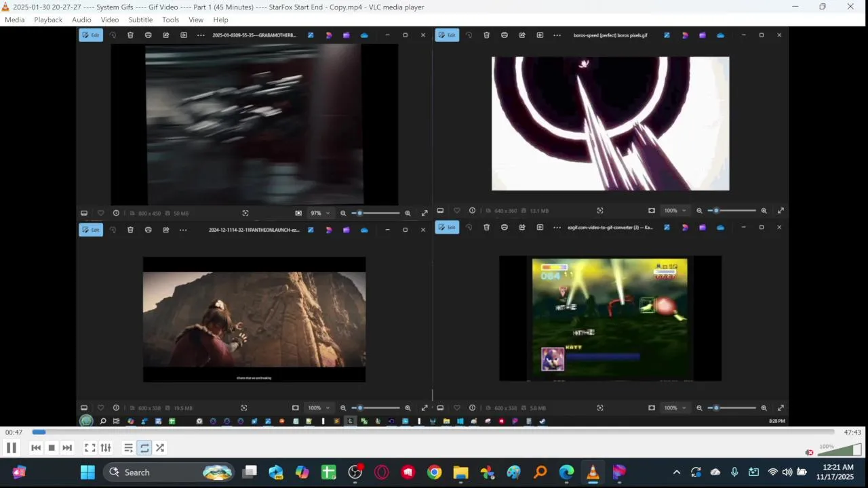
Task: Favorite the GRABAMOTHERB image heart icon
Action: coord(100,213)
